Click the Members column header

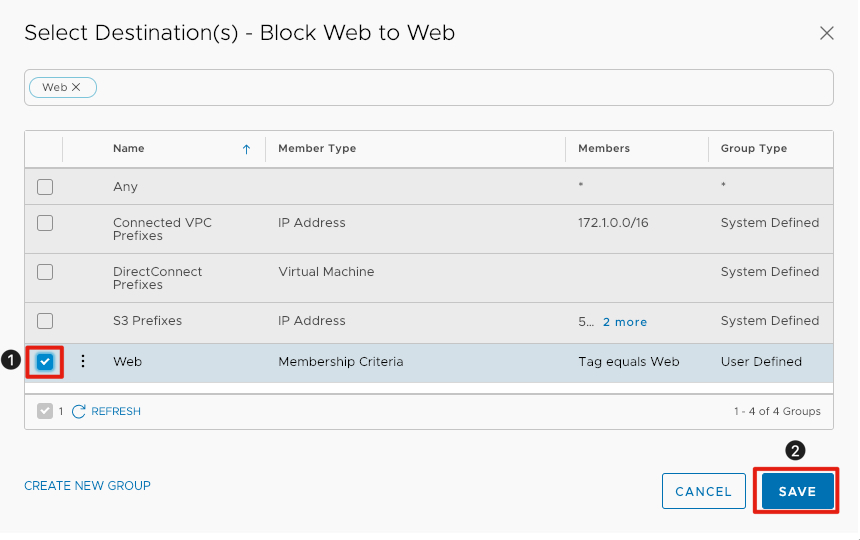point(604,149)
